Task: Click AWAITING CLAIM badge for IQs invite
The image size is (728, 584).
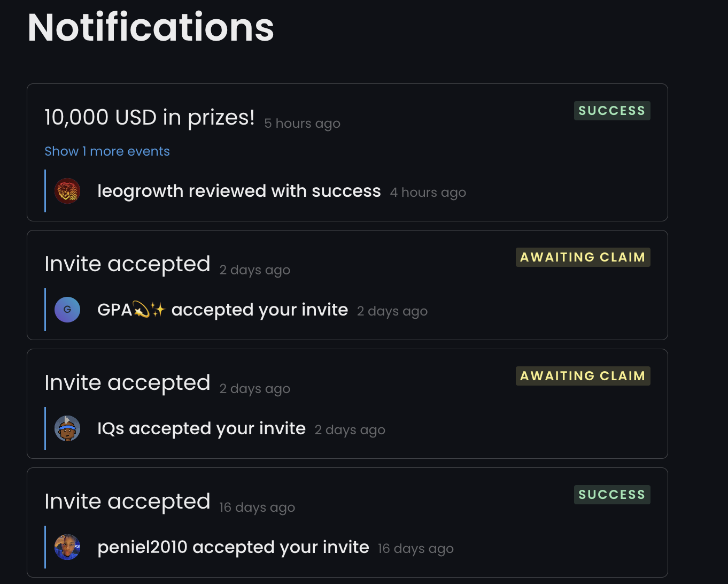Action: pyautogui.click(x=583, y=376)
